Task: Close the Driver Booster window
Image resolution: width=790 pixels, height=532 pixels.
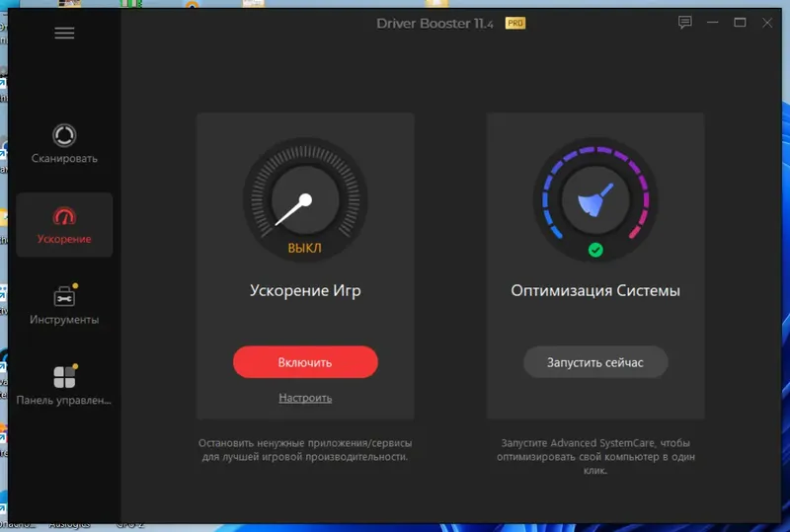Action: click(767, 23)
